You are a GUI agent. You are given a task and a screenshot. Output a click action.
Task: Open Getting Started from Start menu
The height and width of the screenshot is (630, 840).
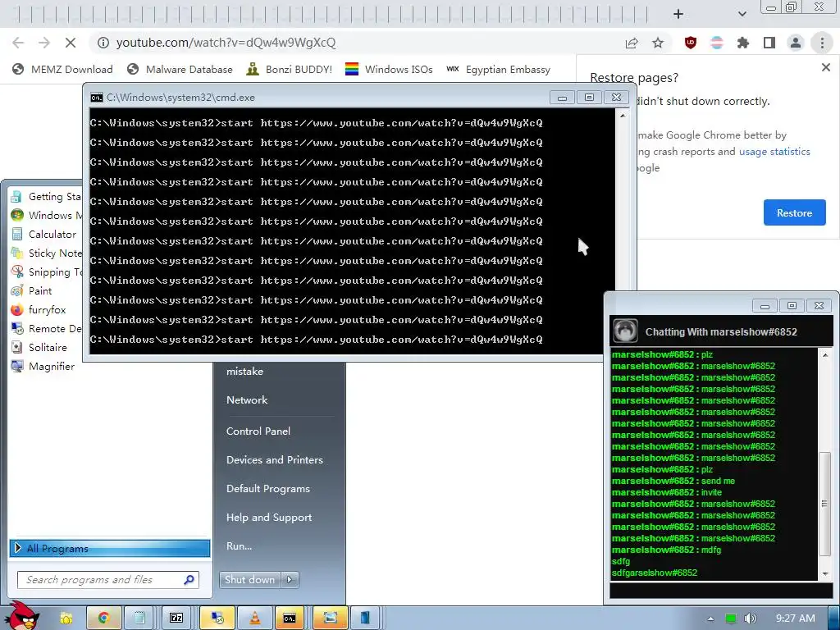(x=46, y=197)
